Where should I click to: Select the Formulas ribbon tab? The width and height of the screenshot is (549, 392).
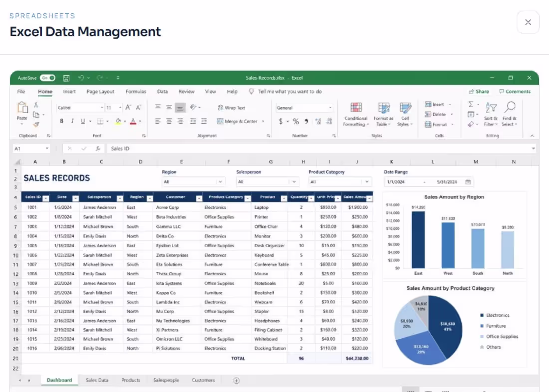tap(136, 91)
